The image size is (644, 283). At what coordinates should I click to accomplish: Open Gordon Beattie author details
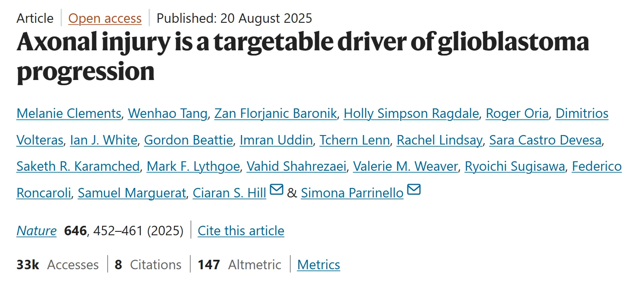click(x=188, y=140)
